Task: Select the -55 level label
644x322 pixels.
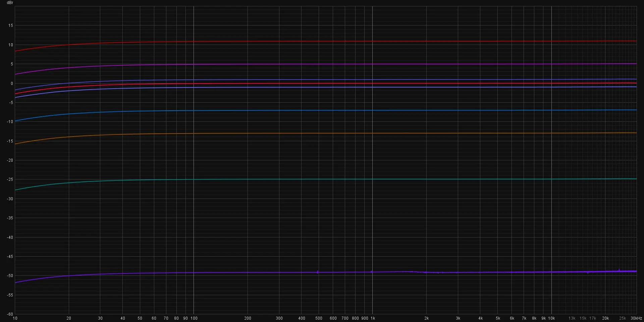Action: click(10, 295)
